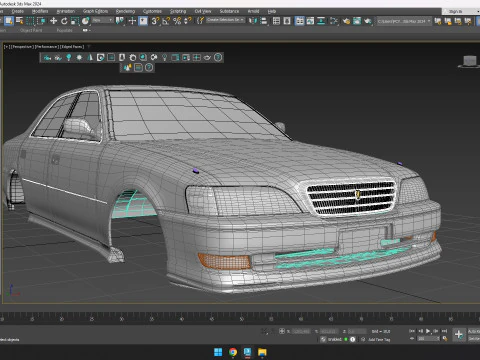Open Curve Editor
480x360 pixels.
coord(310,21)
